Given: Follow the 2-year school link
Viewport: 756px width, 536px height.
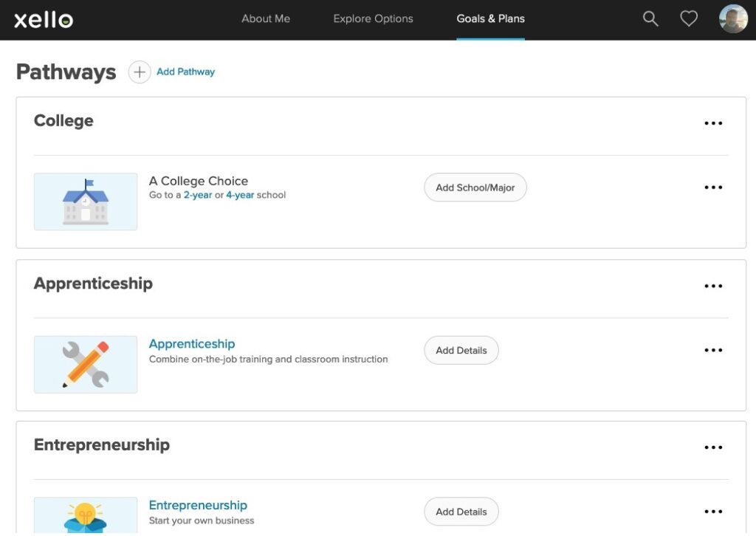Looking at the screenshot, I should pos(198,196).
